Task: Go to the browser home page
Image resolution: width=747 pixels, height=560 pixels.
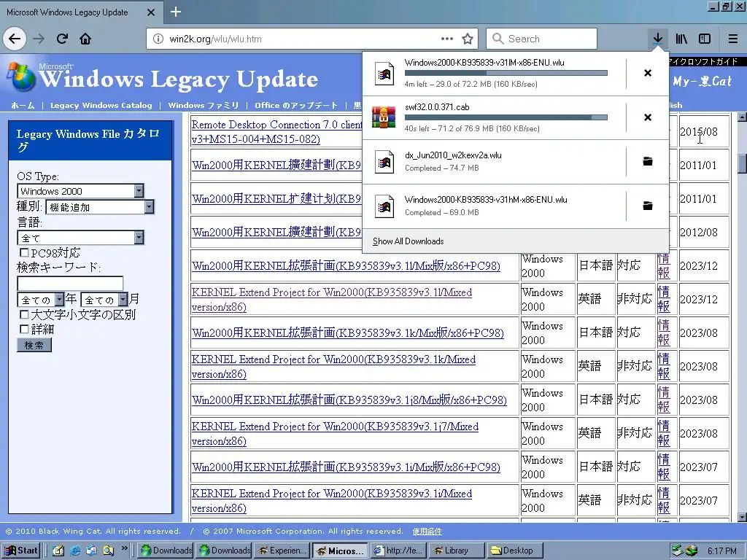Action: pos(85,39)
